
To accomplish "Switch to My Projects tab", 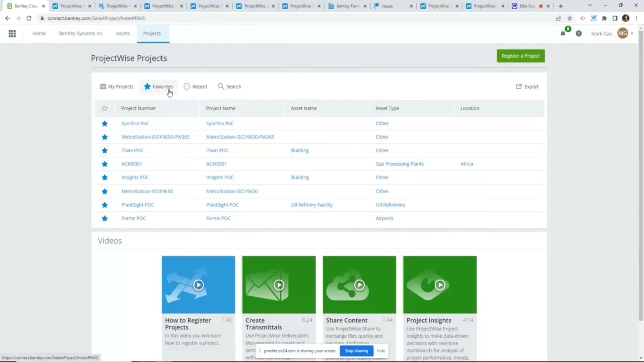I will tap(117, 87).
